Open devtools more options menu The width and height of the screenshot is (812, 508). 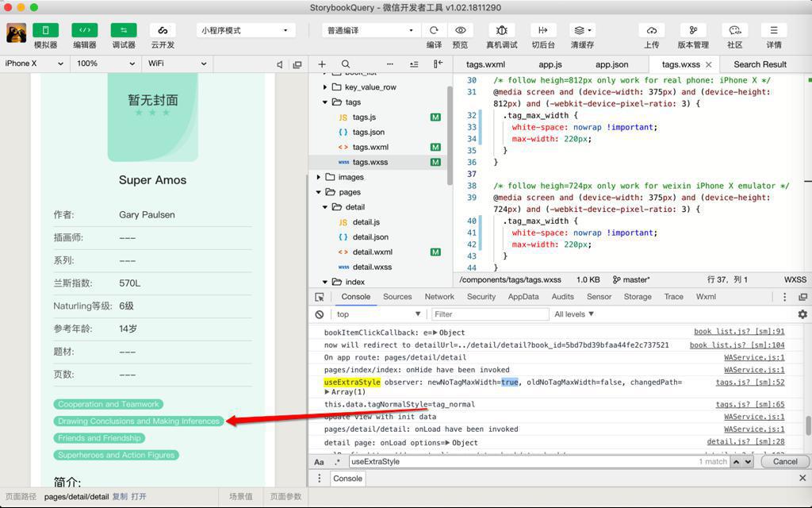coord(784,297)
